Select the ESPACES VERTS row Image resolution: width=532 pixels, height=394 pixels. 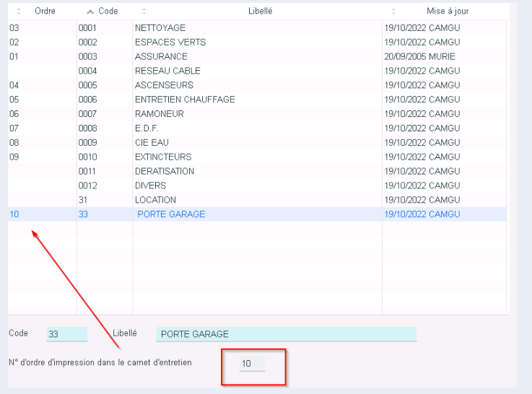pyautogui.click(x=170, y=43)
